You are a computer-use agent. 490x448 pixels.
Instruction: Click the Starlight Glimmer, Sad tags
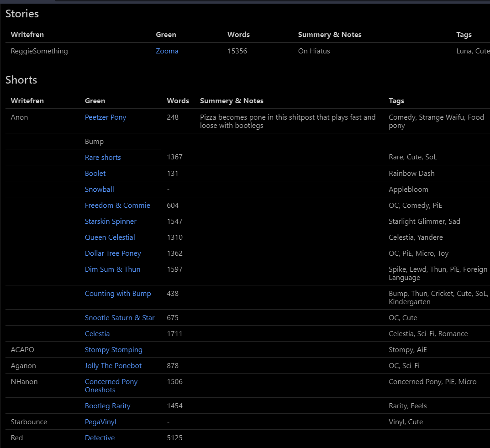[x=424, y=221]
